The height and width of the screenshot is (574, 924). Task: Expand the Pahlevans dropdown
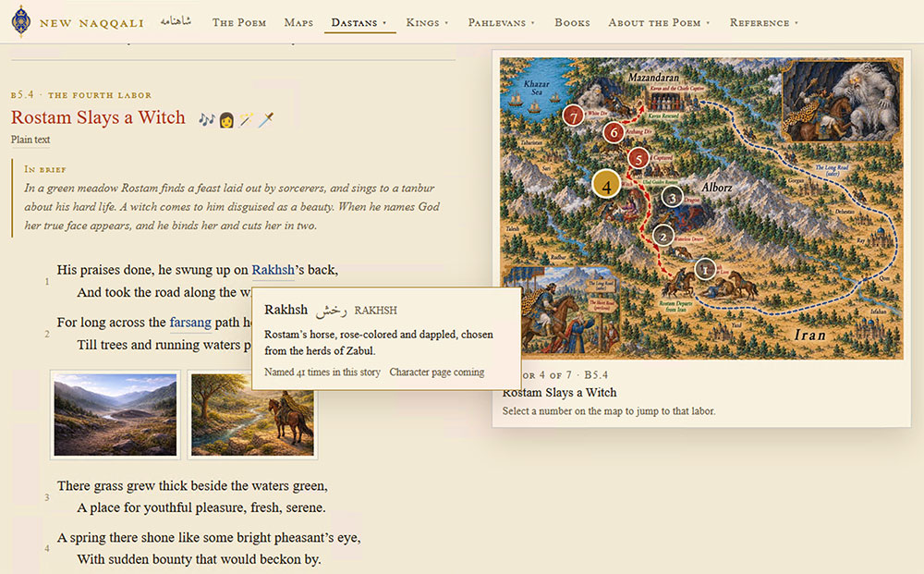click(x=502, y=22)
